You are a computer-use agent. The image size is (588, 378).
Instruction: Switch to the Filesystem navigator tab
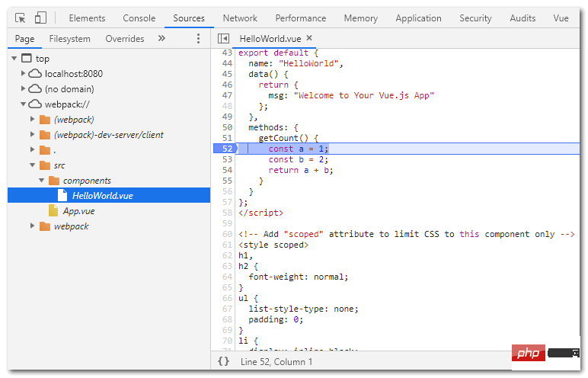pos(70,39)
